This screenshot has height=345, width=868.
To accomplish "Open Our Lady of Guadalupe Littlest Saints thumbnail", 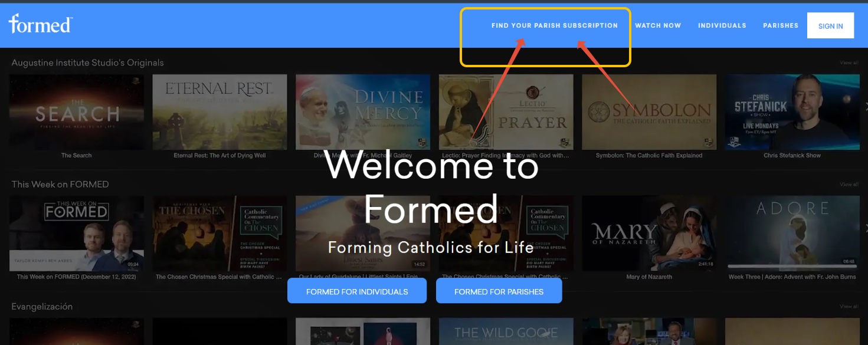I will pos(363,234).
